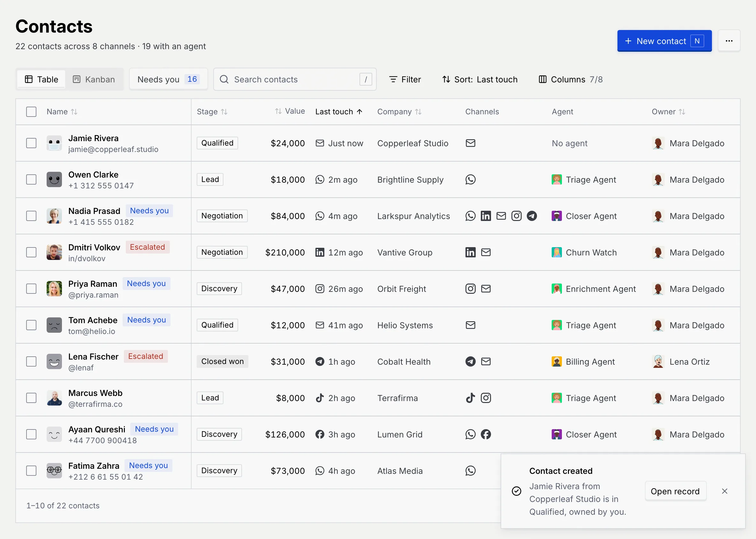Click the LinkedIn channel icon in Vantive Group row
This screenshot has width=756, height=539.
[470, 252]
